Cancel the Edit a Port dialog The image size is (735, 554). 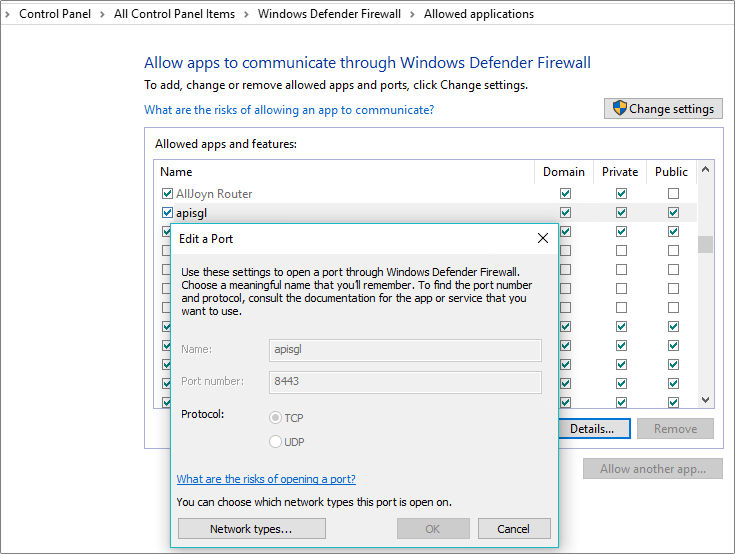514,529
